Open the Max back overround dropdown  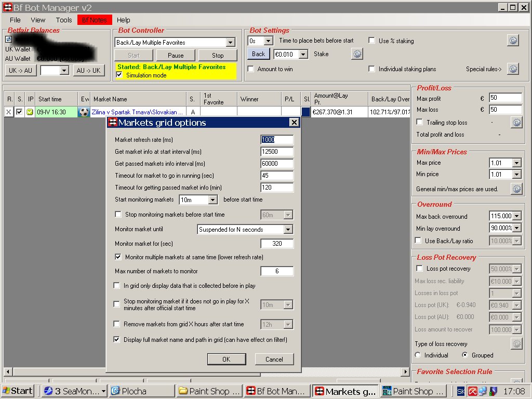point(516,216)
